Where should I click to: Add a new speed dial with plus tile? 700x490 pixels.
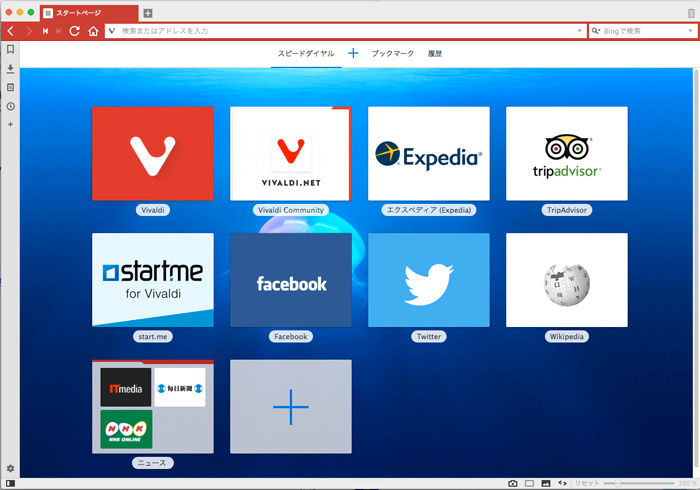pos(291,407)
